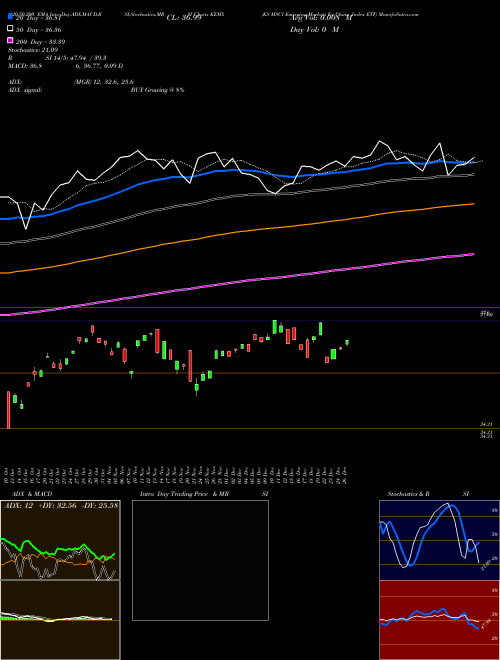500x660 pixels.
Task: Click the 'MACD: 36.8' readout
Action: click(x=25, y=66)
